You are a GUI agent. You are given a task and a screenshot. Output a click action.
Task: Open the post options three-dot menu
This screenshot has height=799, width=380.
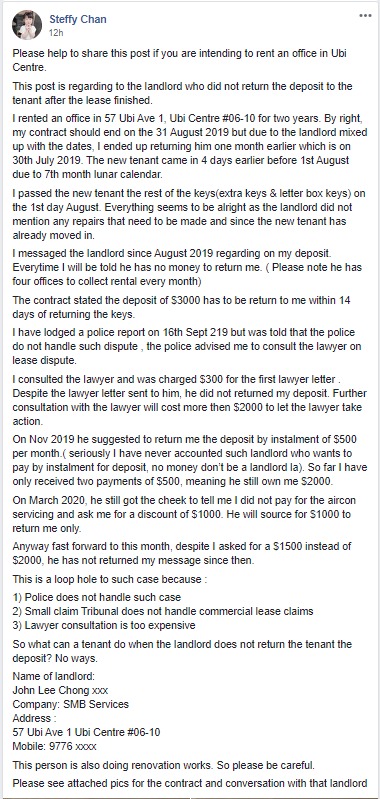click(365, 16)
